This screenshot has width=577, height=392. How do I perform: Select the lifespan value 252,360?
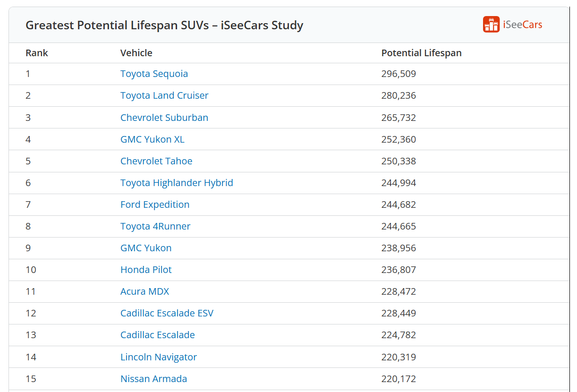399,139
